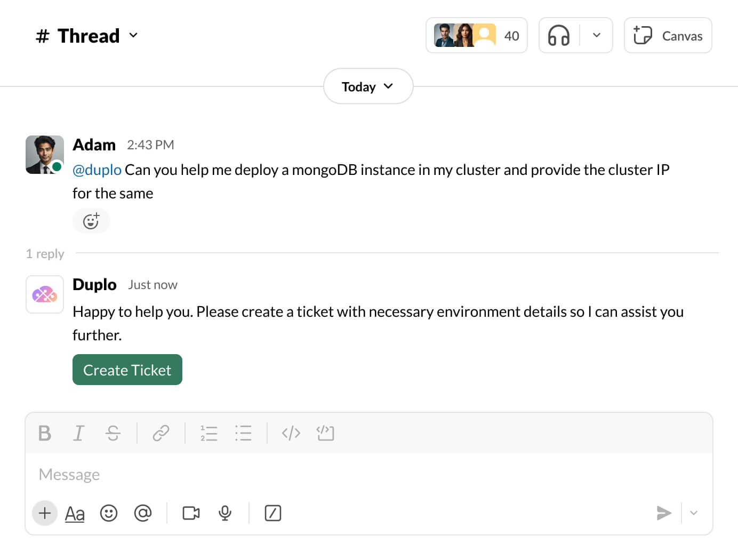Image resolution: width=738 pixels, height=560 pixels.
Task: Record an audio clip with the microphone
Action: pyautogui.click(x=225, y=513)
